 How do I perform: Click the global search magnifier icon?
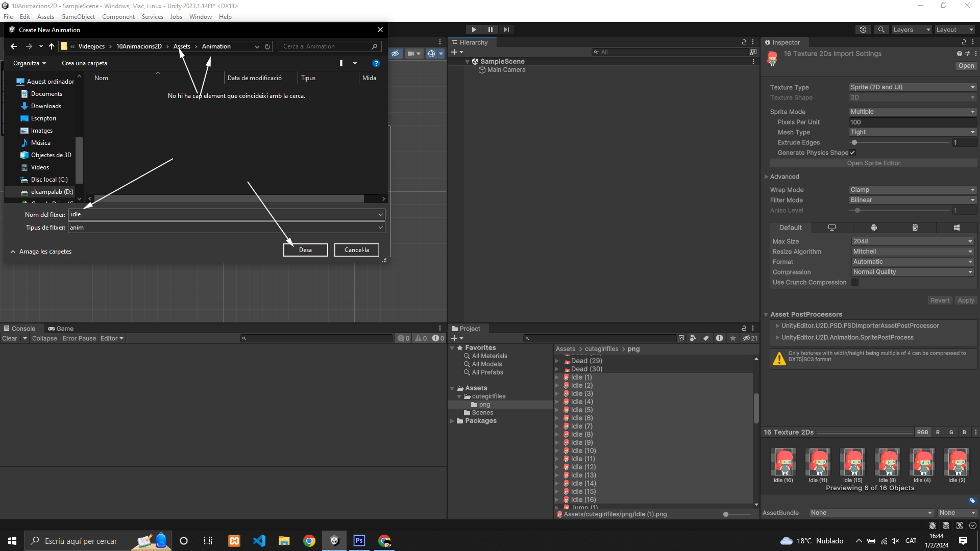pos(881,30)
